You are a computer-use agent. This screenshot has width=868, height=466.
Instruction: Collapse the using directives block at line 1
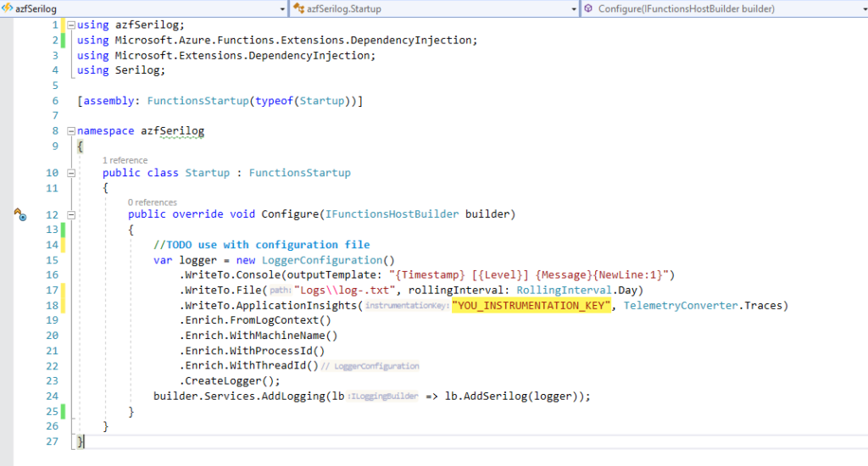tap(70, 25)
